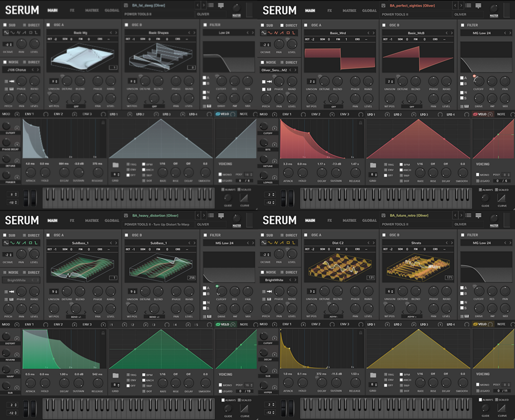Go to next preset after BA_fat_dawg

[203, 5]
